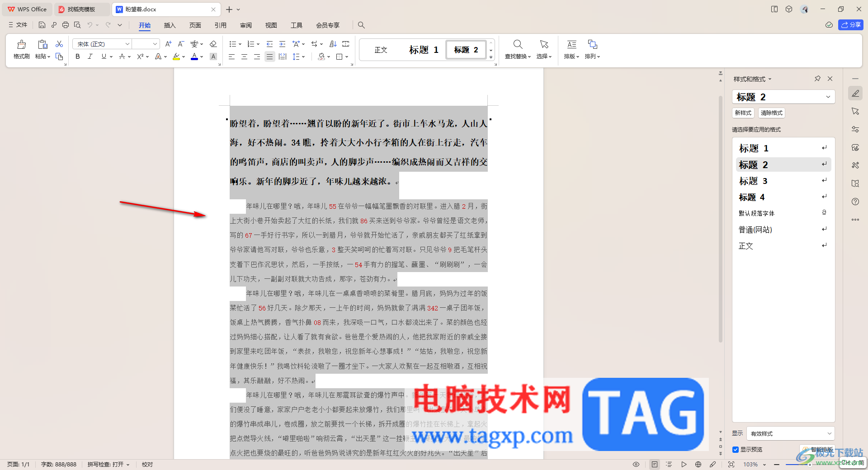
Task: Open the 页面 ribbon tab
Action: 195,25
